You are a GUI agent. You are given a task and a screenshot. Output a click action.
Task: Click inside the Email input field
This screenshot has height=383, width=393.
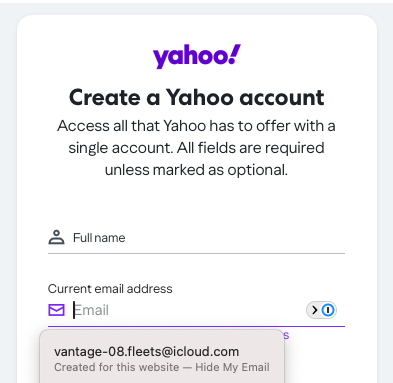[x=188, y=310]
